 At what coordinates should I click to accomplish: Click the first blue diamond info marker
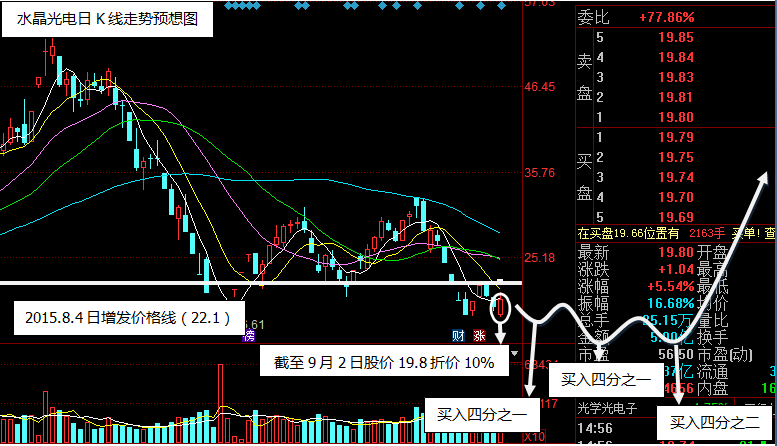(228, 6)
